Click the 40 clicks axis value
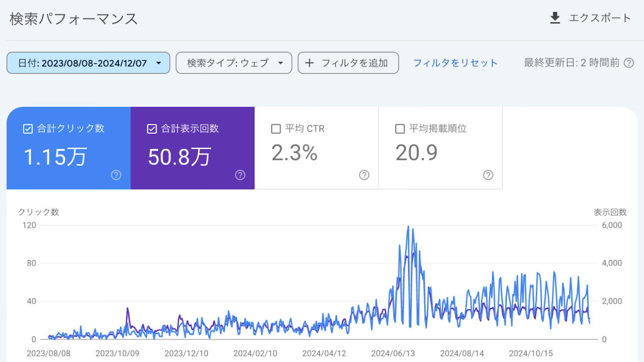Screen dimensions: 644x362 pos(31,301)
